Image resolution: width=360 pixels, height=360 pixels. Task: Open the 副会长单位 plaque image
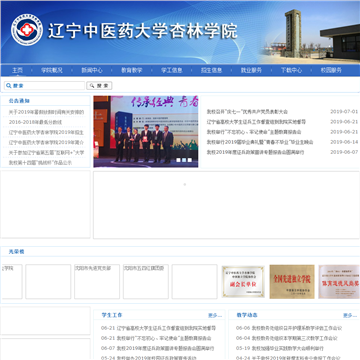coord(243,282)
